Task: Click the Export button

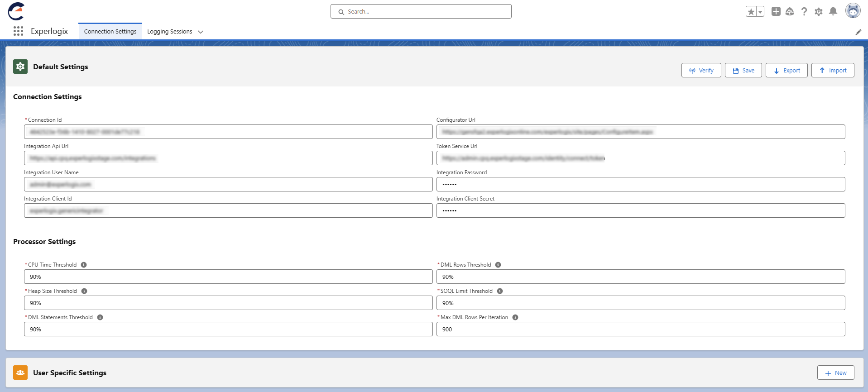Action: (x=786, y=70)
